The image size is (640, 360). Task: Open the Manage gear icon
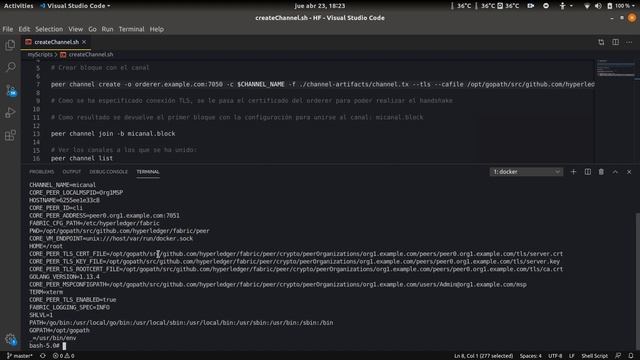pyautogui.click(x=10, y=339)
